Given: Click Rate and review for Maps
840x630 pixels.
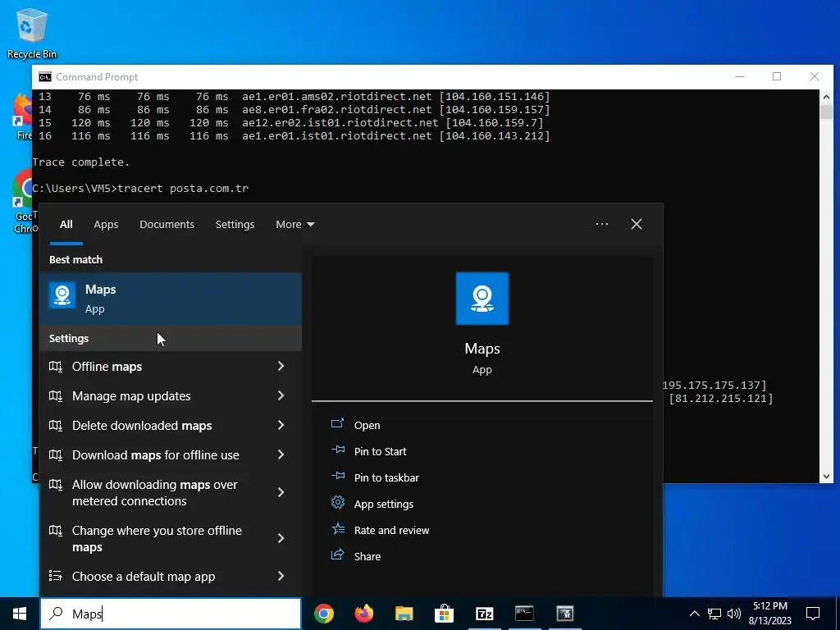Looking at the screenshot, I should [391, 530].
